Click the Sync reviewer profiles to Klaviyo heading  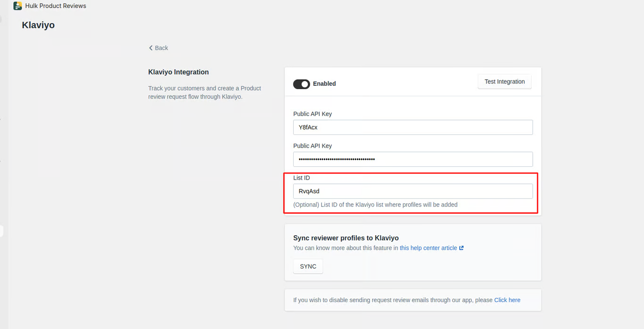(x=346, y=238)
